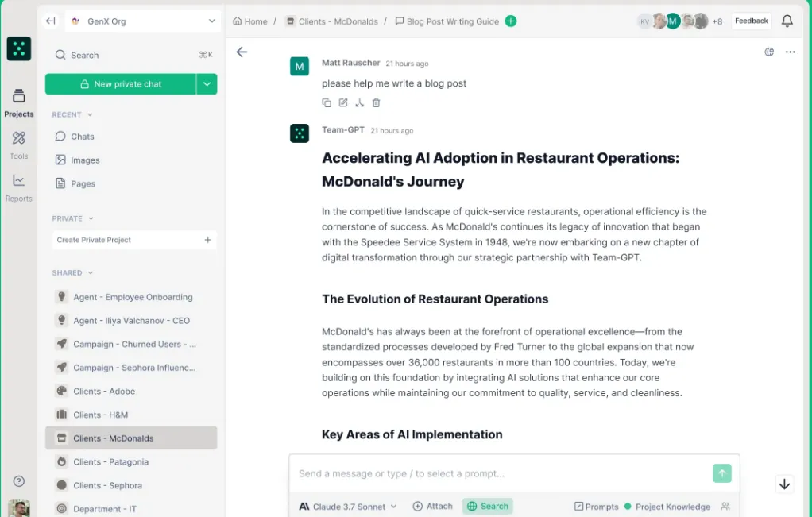Open Agent - Employee Onboarding project
Viewport: 812px width, 517px height.
pos(131,297)
